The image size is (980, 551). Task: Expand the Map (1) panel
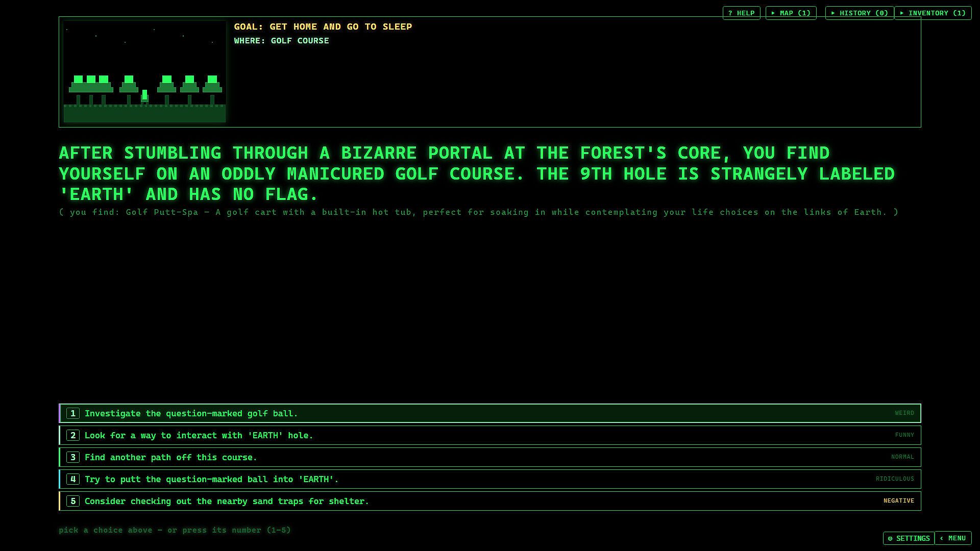point(791,13)
